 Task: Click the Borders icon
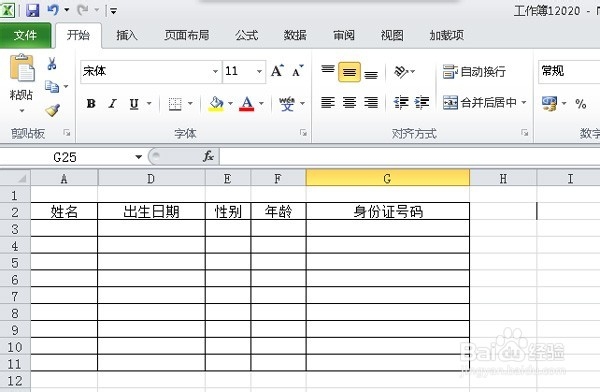[x=175, y=104]
